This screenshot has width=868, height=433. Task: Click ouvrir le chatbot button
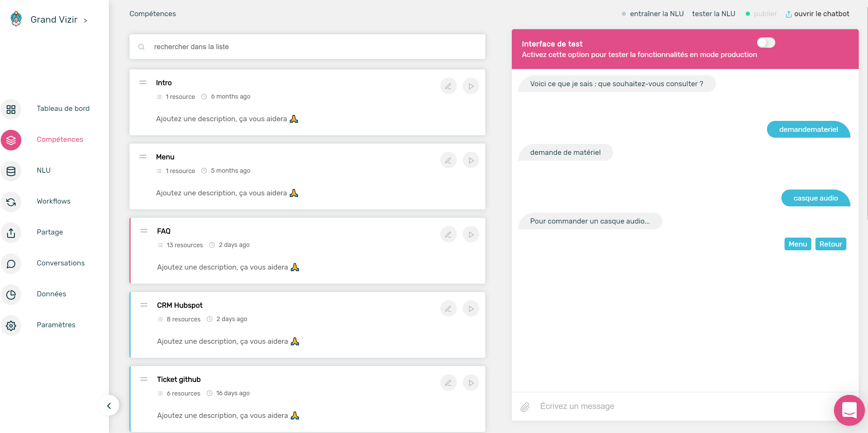(x=822, y=13)
